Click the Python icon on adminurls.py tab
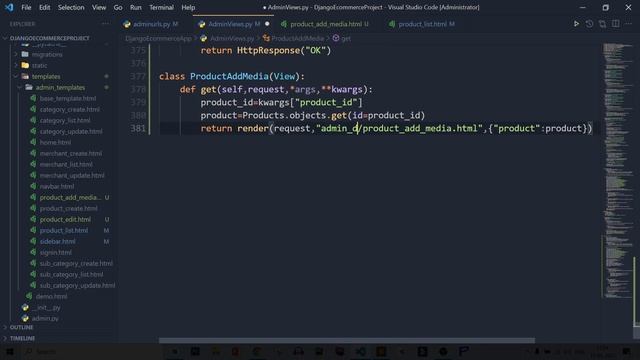 click(127, 24)
